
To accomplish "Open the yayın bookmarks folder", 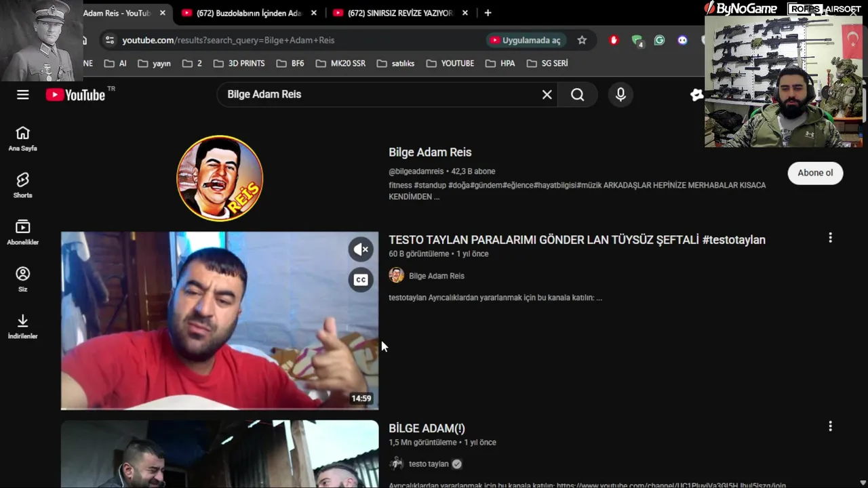I will 154,63.
